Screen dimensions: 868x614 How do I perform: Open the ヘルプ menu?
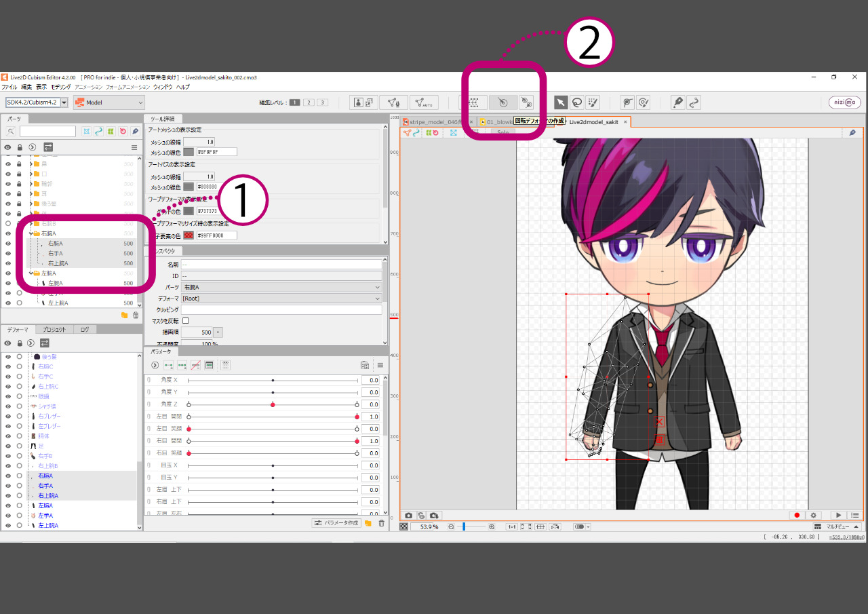click(x=183, y=88)
